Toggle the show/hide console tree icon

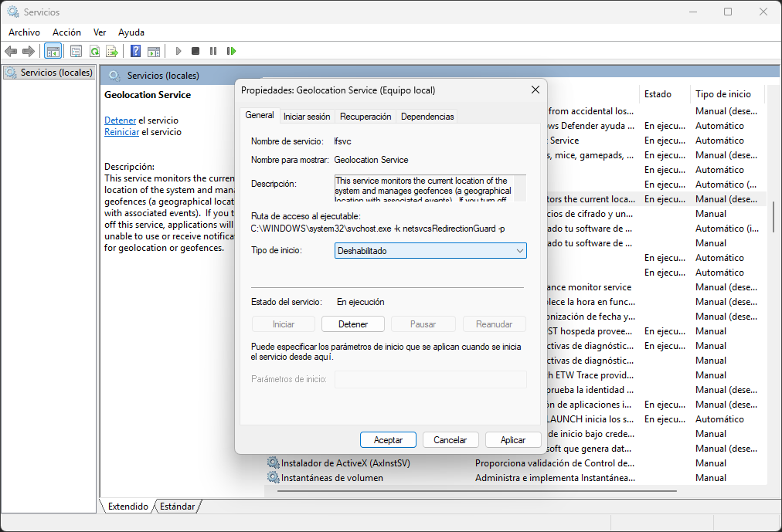[x=53, y=51]
